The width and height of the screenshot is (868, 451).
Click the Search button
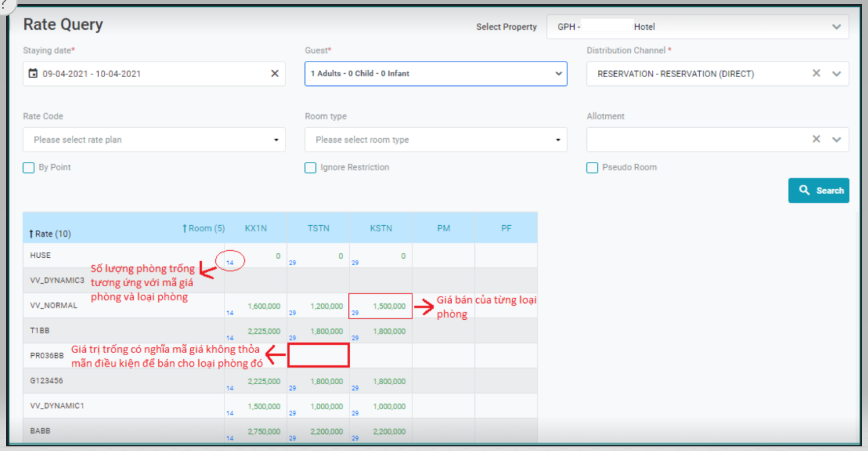point(818,190)
